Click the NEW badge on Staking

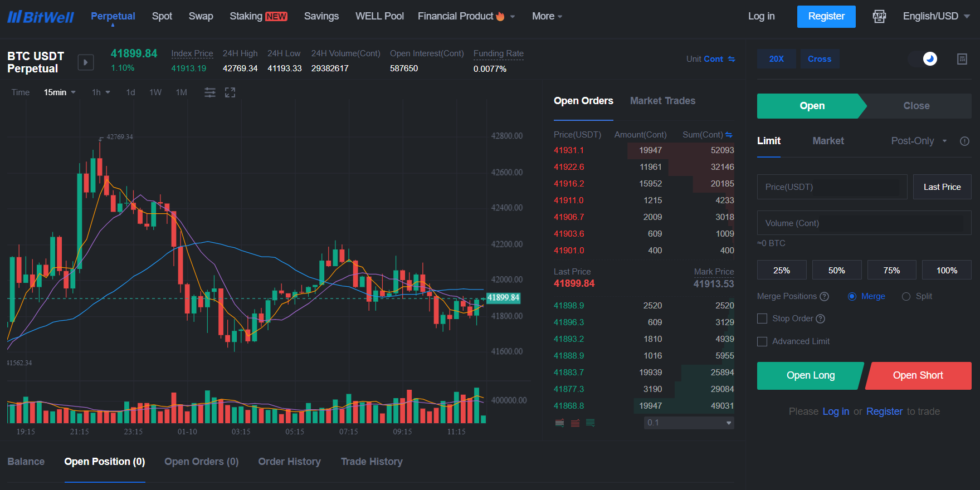[x=276, y=17]
